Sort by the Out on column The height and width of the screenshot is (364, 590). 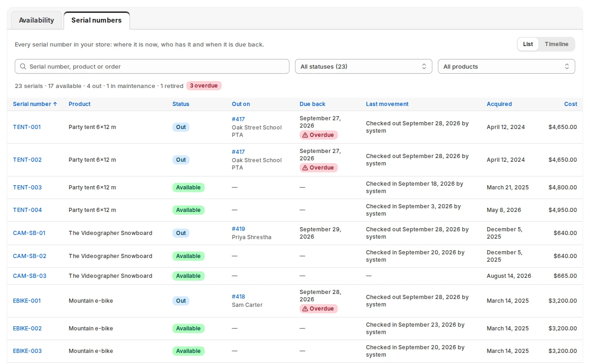(241, 104)
